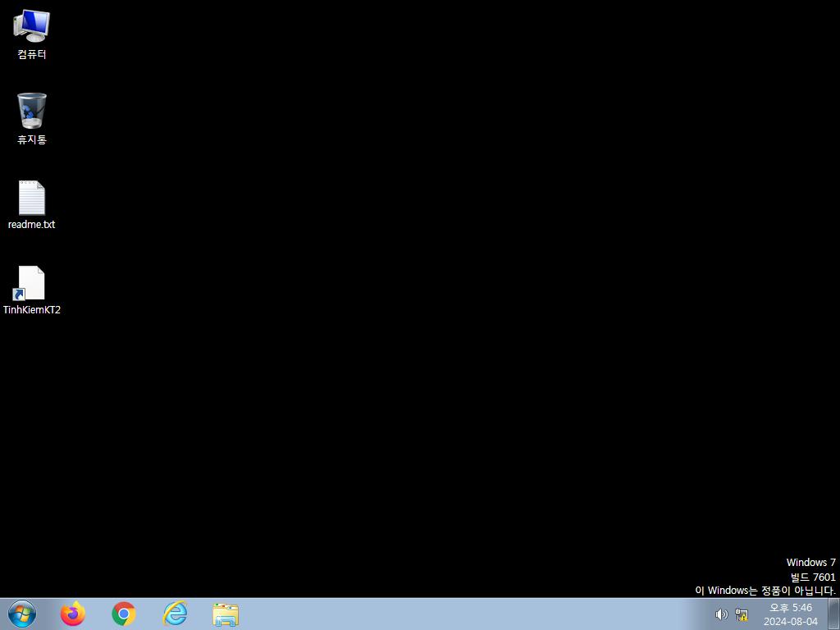
Task: Launch Google Chrome from the taskbar
Action: pos(124,614)
